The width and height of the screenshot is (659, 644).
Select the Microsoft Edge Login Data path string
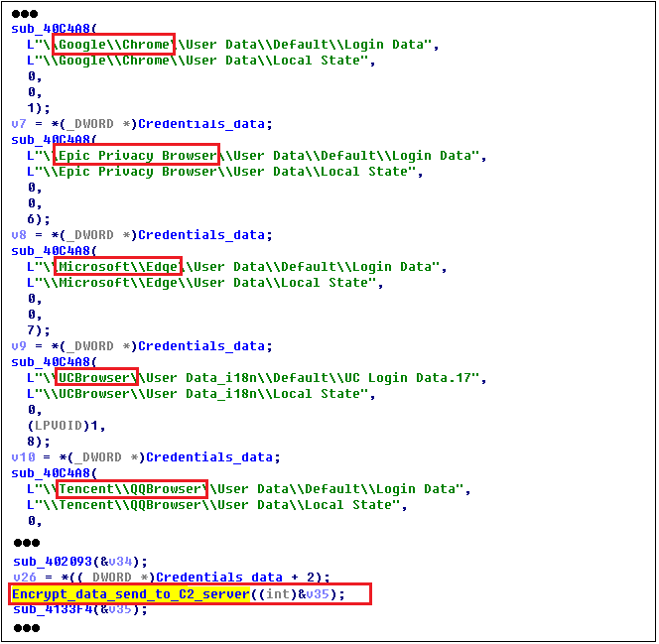click(233, 267)
